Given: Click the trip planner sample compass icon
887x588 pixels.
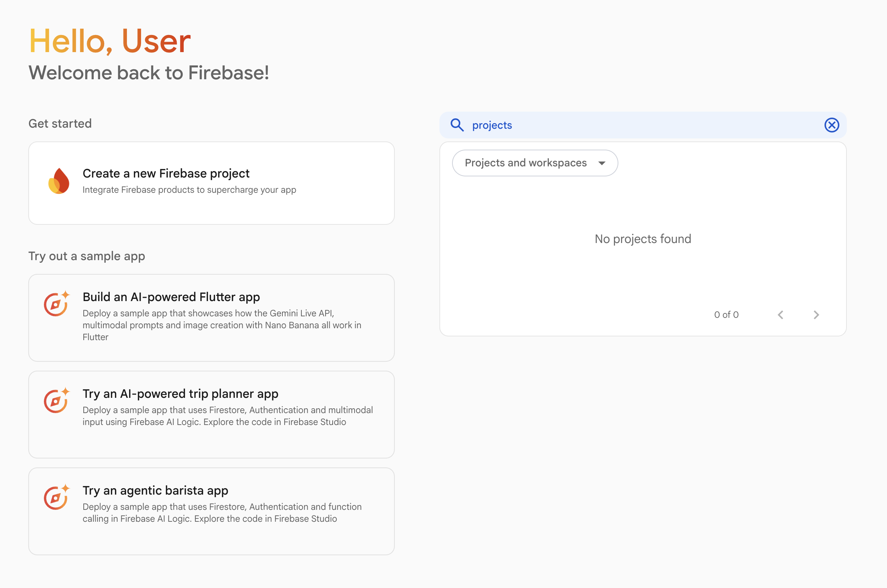Looking at the screenshot, I should pos(57,400).
